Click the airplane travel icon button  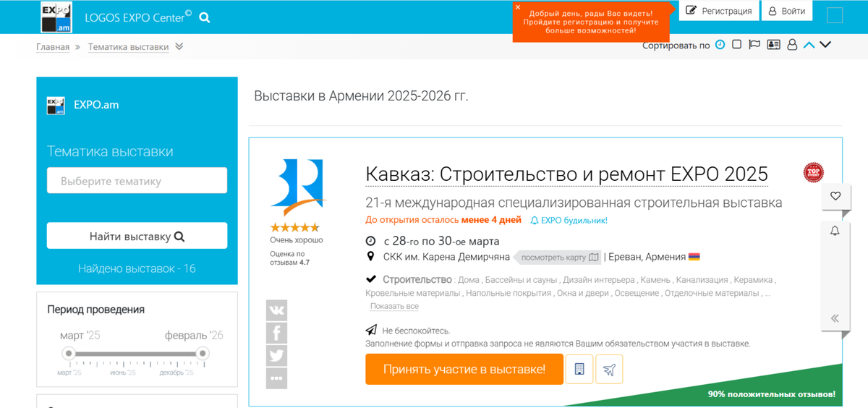pos(609,369)
